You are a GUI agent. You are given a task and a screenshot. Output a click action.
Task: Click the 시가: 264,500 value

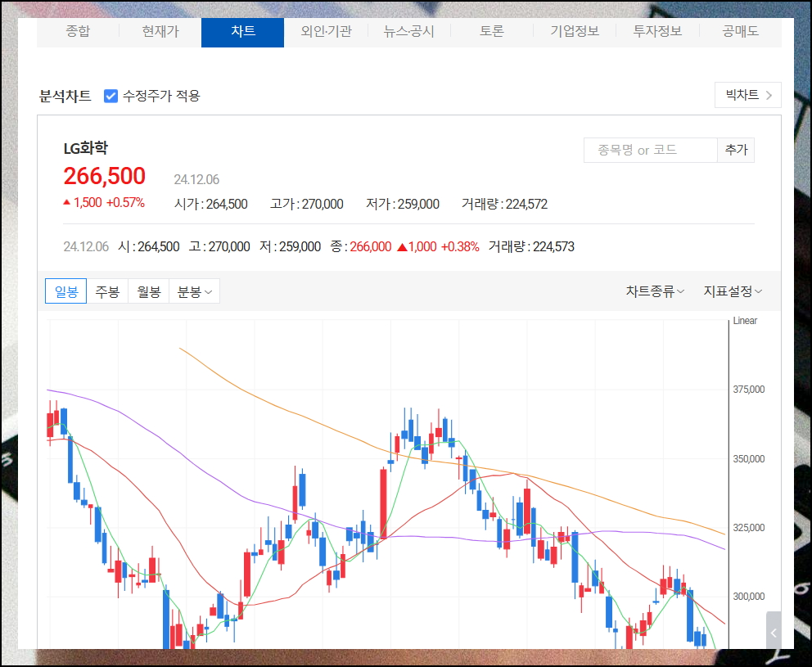point(210,204)
